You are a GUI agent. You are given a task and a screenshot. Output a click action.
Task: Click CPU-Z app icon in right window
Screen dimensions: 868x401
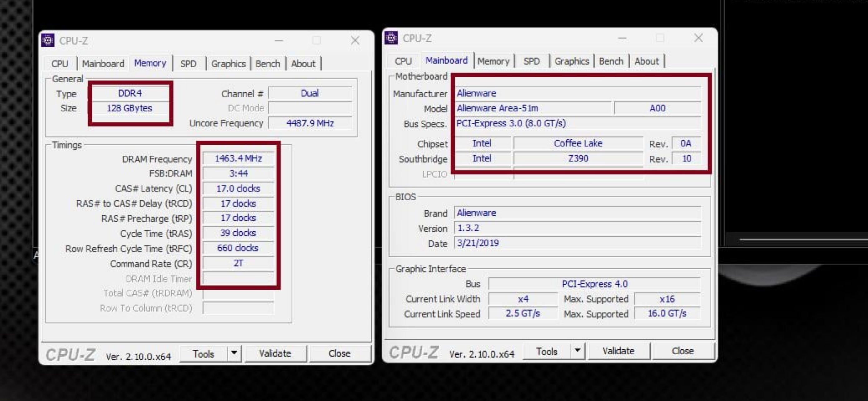click(x=391, y=38)
